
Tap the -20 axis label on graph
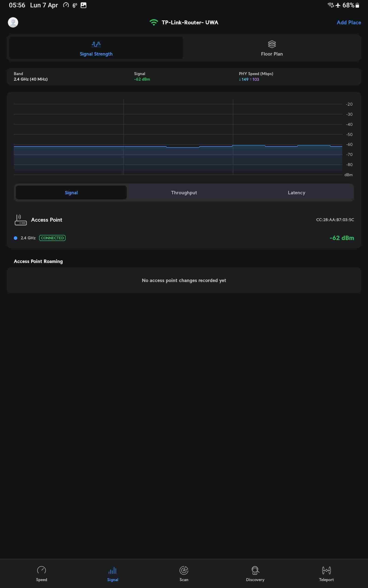tap(349, 104)
